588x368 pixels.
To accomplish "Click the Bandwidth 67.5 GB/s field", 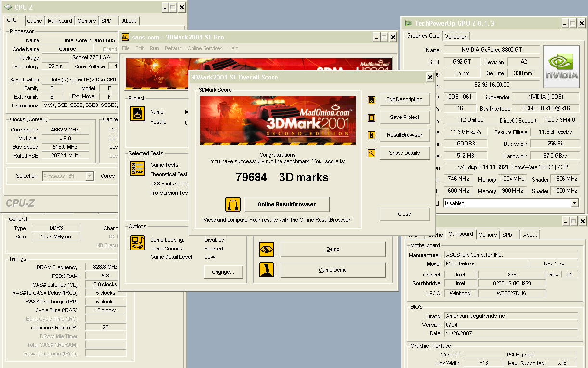I will tap(555, 156).
